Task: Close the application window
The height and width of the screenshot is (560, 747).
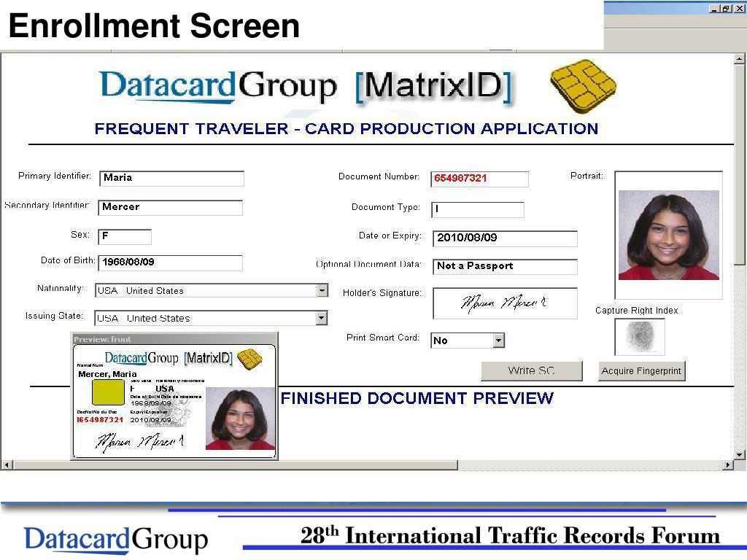Action: pos(739,8)
